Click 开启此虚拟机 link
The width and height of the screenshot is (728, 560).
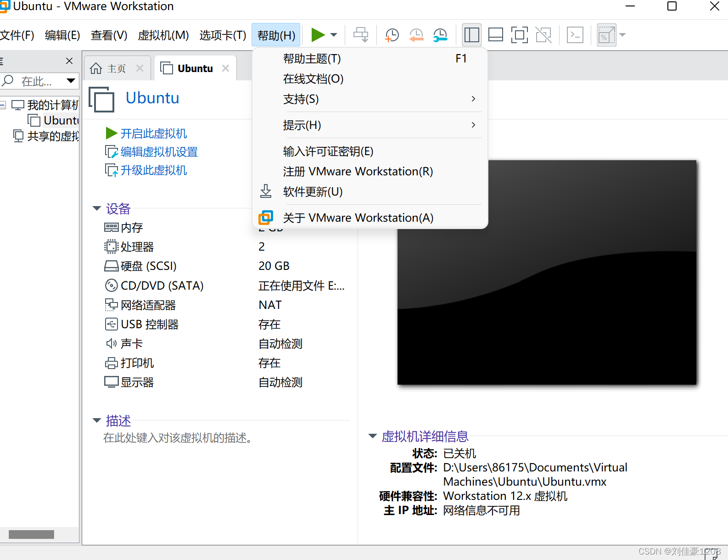[153, 134]
